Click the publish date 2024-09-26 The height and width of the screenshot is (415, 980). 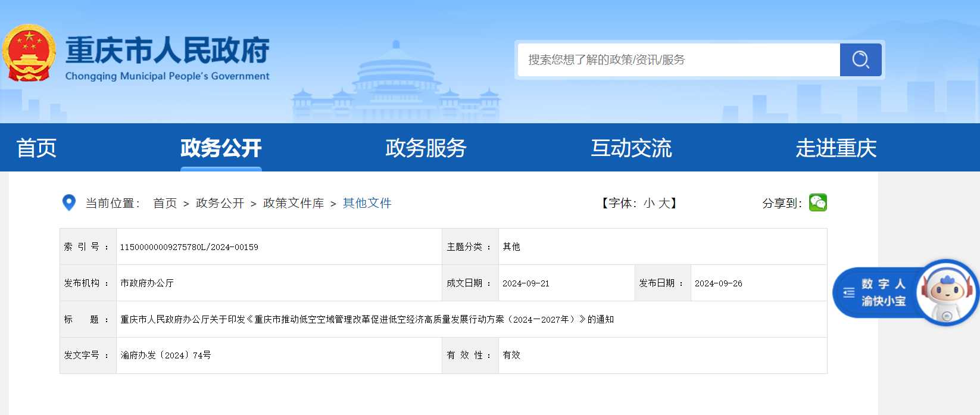click(x=719, y=283)
